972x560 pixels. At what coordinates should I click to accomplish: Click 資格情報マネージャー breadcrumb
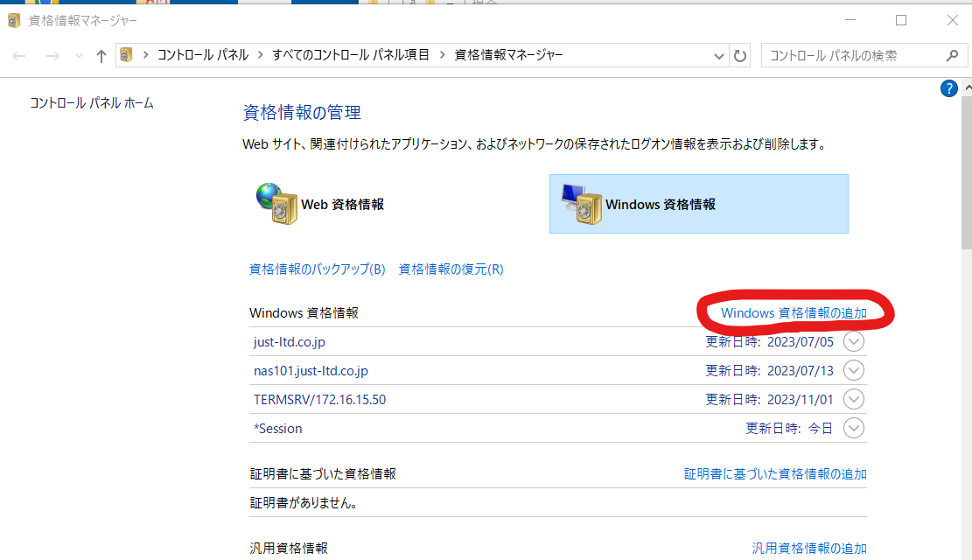tap(508, 55)
